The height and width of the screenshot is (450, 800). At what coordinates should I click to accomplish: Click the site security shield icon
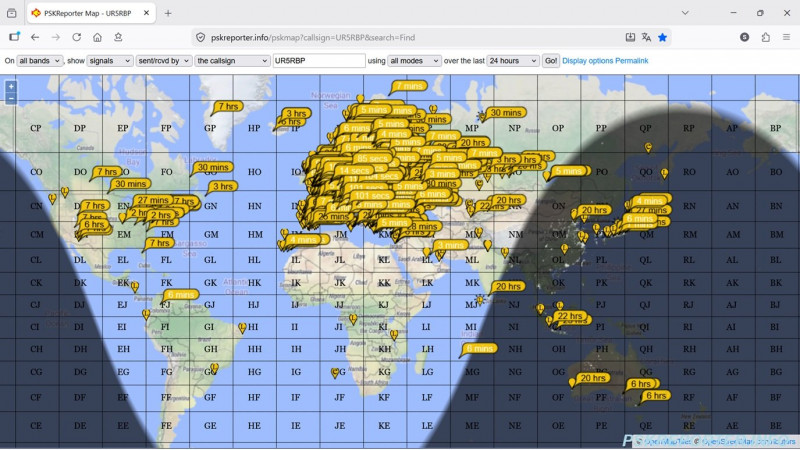pyautogui.click(x=201, y=37)
